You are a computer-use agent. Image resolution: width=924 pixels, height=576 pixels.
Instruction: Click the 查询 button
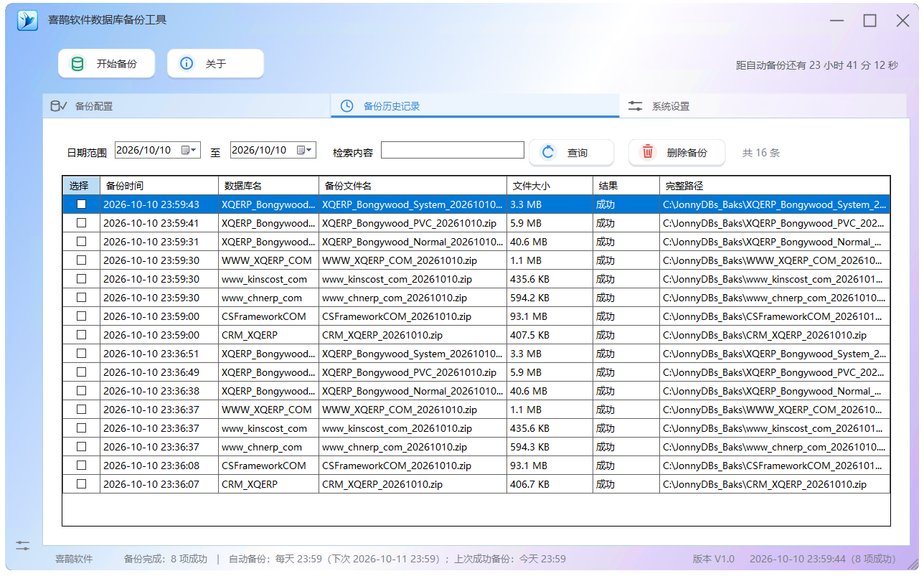click(571, 153)
